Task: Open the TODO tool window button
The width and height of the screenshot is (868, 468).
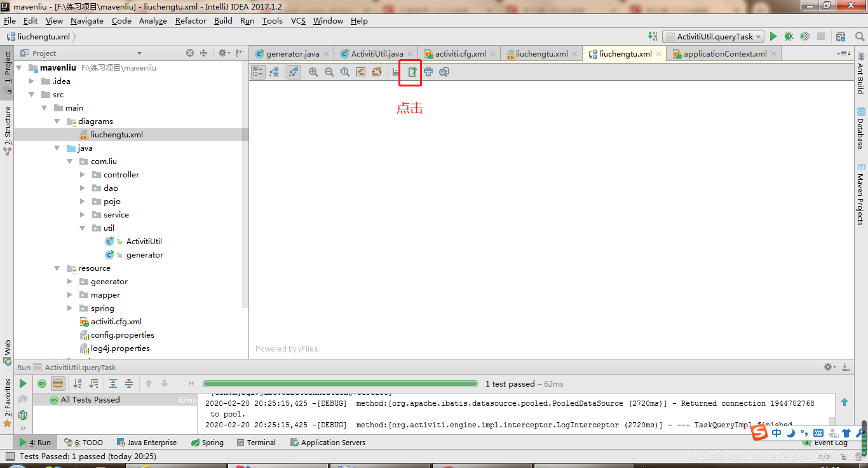Action: point(85,443)
